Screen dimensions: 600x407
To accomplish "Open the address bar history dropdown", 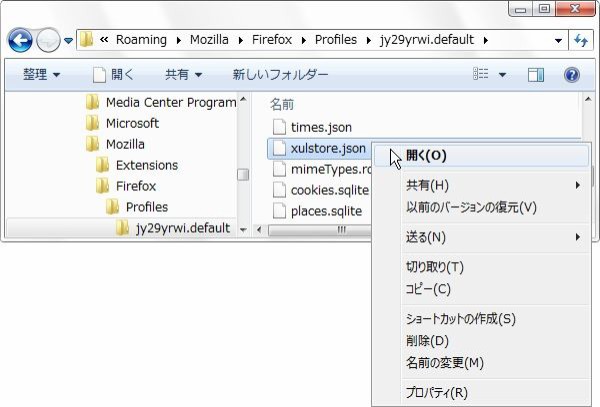I will pyautogui.click(x=558, y=40).
